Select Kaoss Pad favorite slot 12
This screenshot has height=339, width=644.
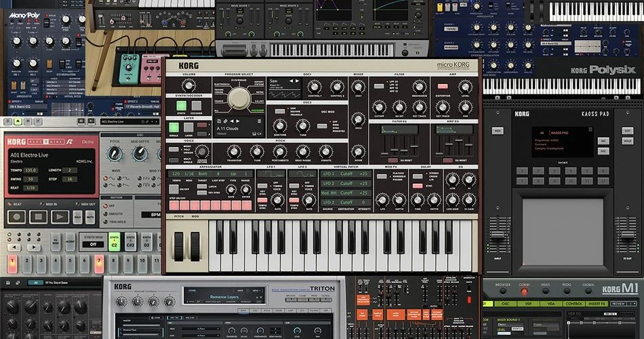click(x=603, y=181)
